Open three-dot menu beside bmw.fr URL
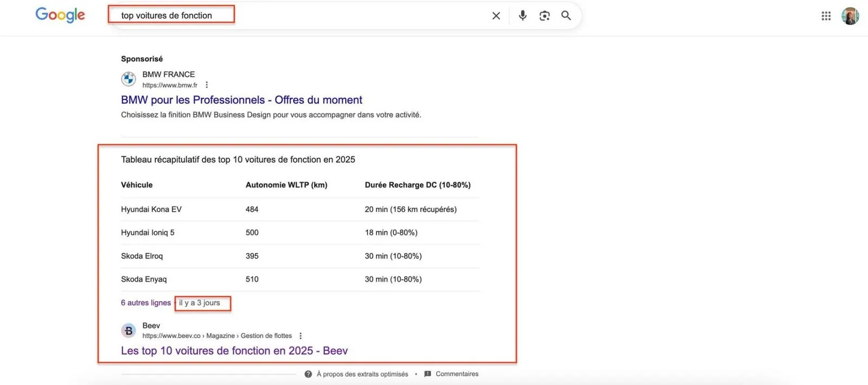 pos(207,85)
